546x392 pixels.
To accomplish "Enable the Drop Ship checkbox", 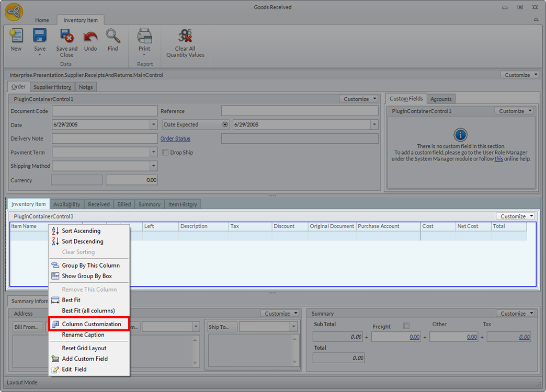I will [165, 153].
